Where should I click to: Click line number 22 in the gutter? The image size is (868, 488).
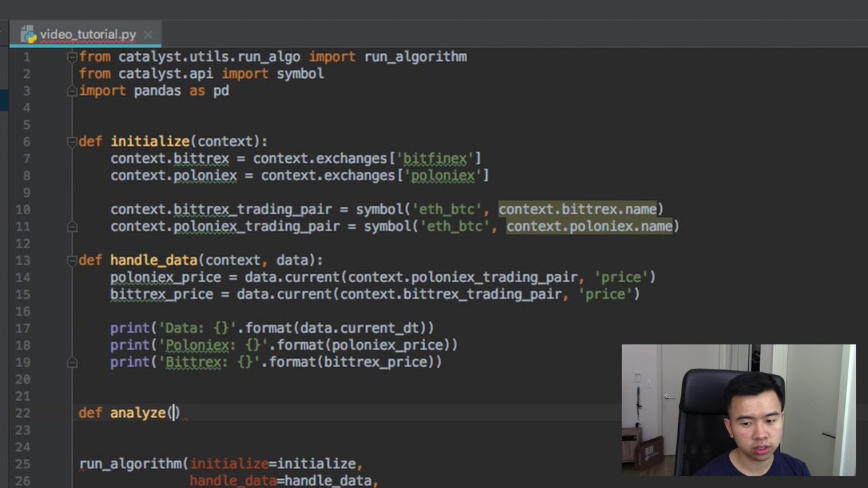click(22, 413)
